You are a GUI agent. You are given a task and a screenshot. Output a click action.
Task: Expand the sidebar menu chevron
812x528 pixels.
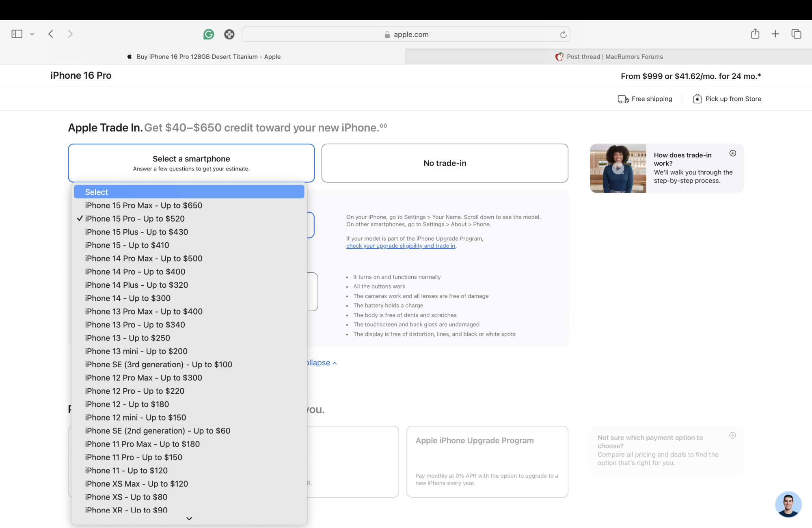pyautogui.click(x=32, y=34)
